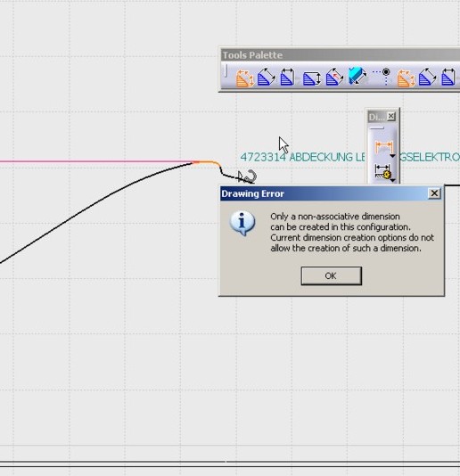Click Technological feature dimensions icon

[382, 171]
